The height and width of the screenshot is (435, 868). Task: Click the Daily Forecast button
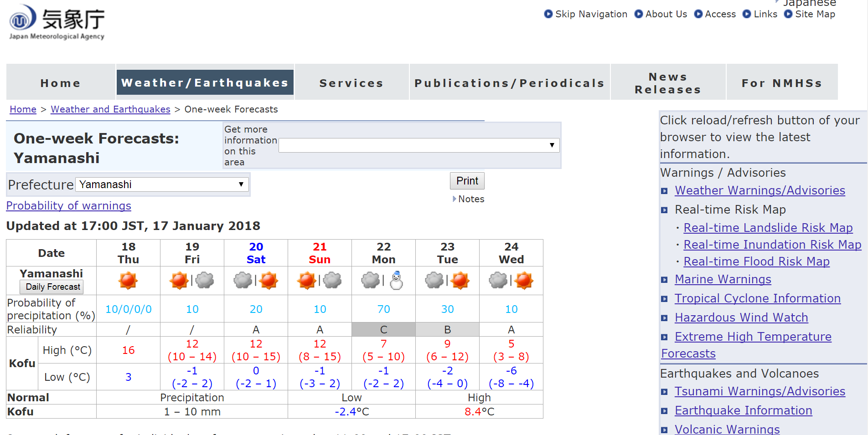(52, 287)
